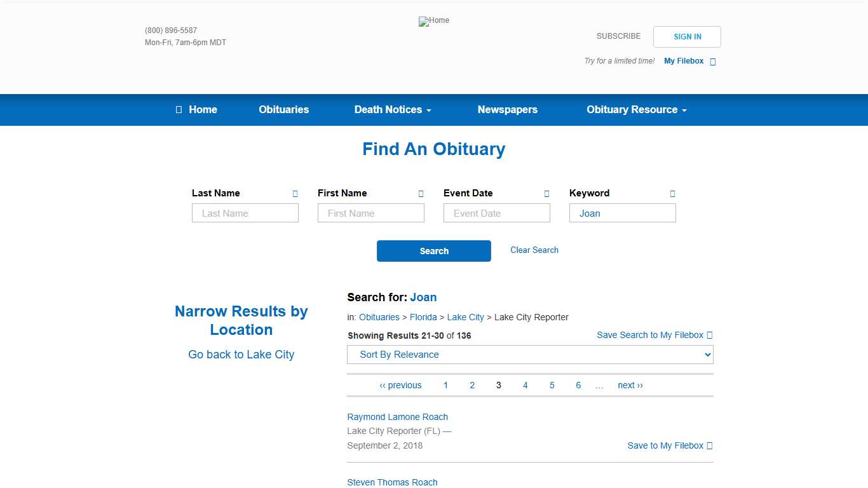This screenshot has height=488, width=868.
Task: Click the Save Search to My Filebox icon
Action: click(x=710, y=335)
